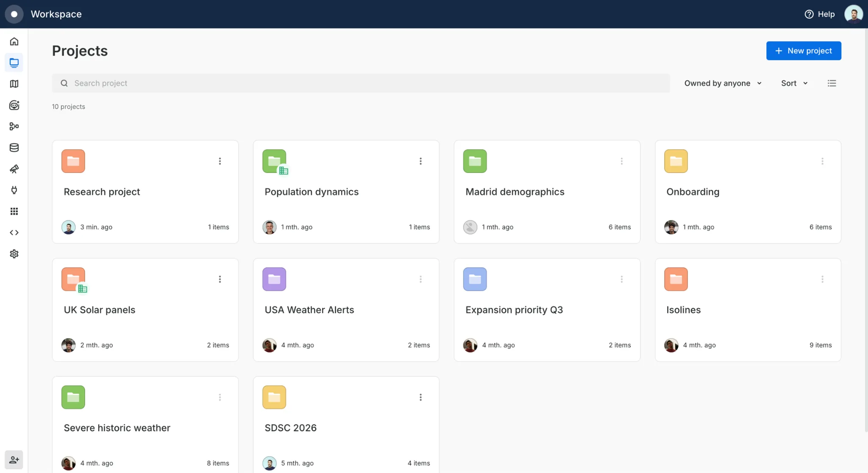Expand the Owned by anyone dropdown
This screenshot has height=473, width=868.
pyautogui.click(x=723, y=83)
